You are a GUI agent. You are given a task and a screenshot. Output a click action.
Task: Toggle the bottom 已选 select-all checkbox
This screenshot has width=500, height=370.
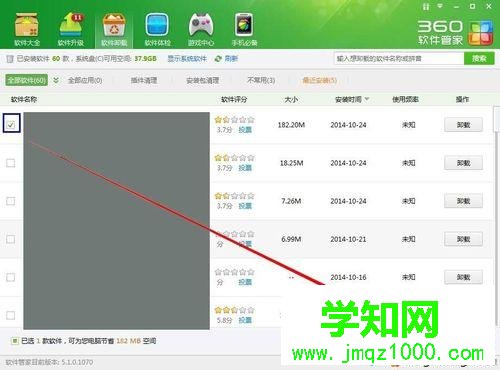click(x=15, y=341)
